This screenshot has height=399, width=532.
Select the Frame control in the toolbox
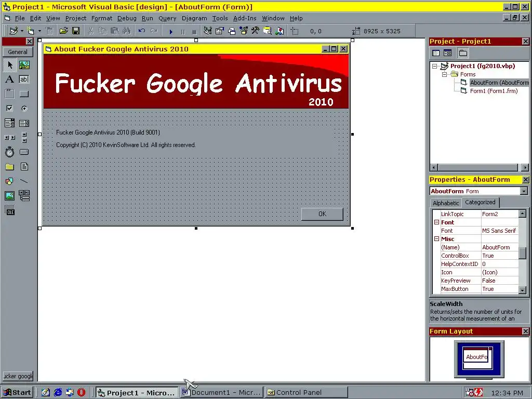[x=10, y=94]
